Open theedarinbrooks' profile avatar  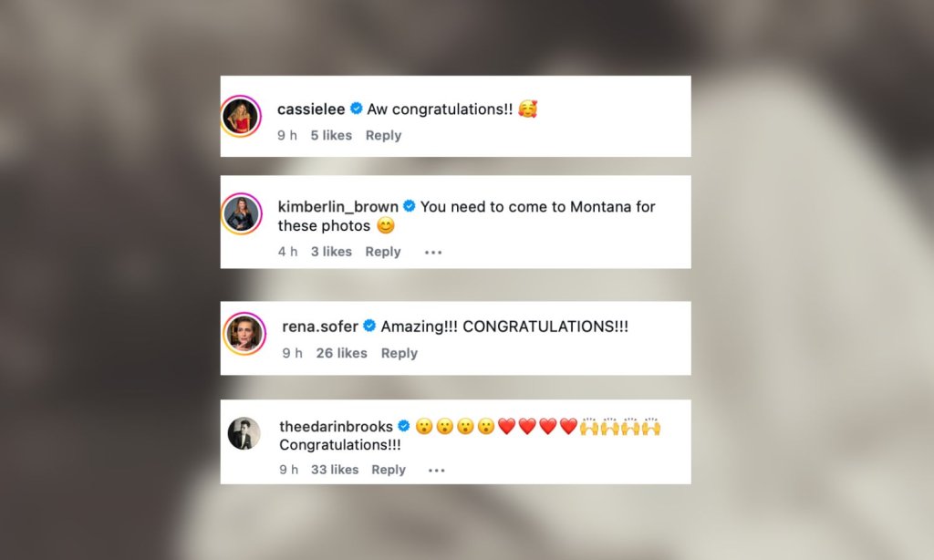(x=244, y=433)
